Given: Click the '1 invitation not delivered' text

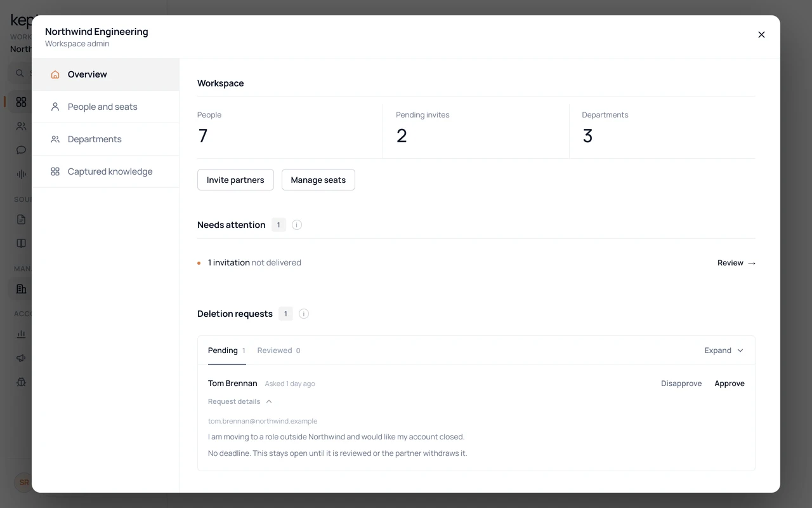Looking at the screenshot, I should pos(254,263).
